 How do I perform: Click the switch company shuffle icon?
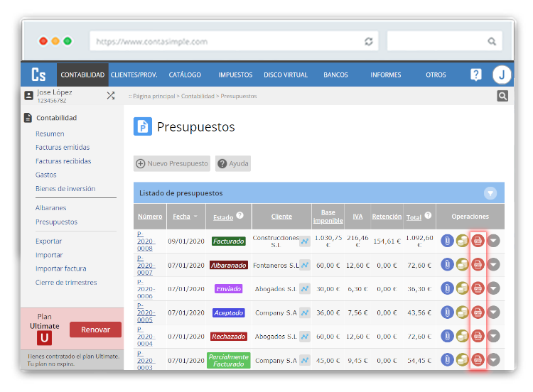point(111,95)
